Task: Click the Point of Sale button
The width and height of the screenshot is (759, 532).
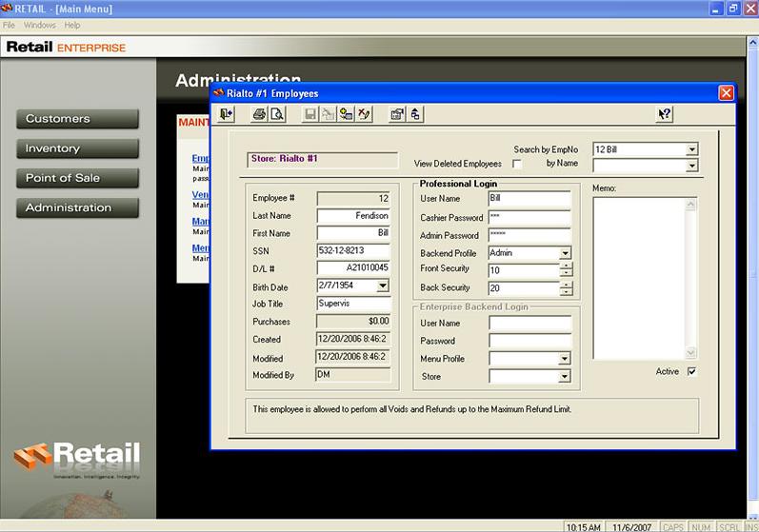Action: coord(77,178)
